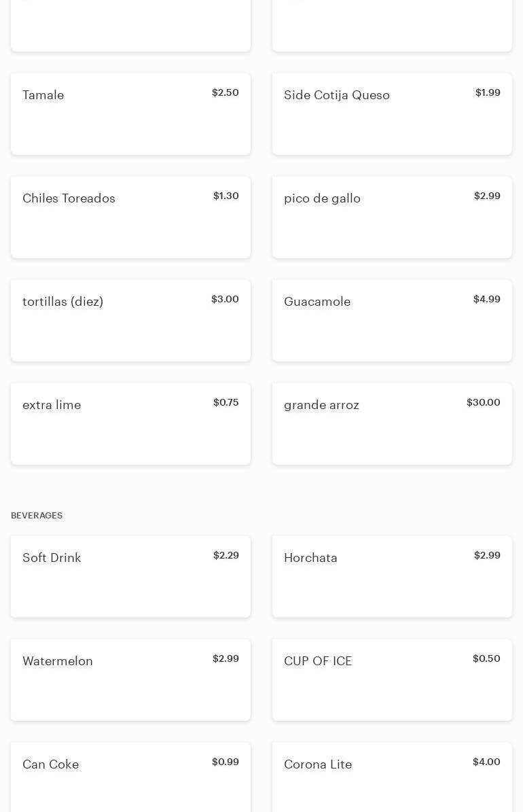Open the Corona Lite item
Image resolution: width=523 pixels, height=812 pixels.
[x=392, y=777]
